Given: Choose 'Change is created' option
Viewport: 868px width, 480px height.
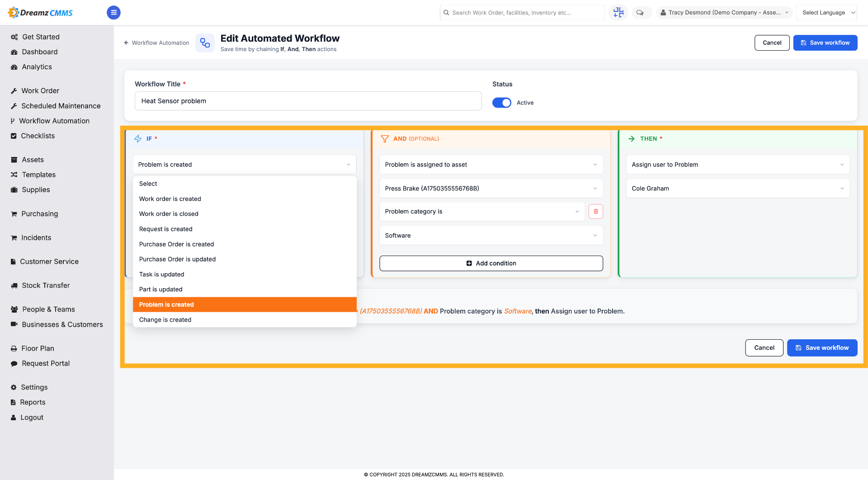Looking at the screenshot, I should coord(245,320).
